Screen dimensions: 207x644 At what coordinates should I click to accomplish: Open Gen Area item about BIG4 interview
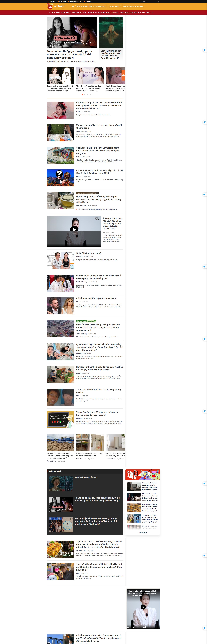click(x=143, y=486)
